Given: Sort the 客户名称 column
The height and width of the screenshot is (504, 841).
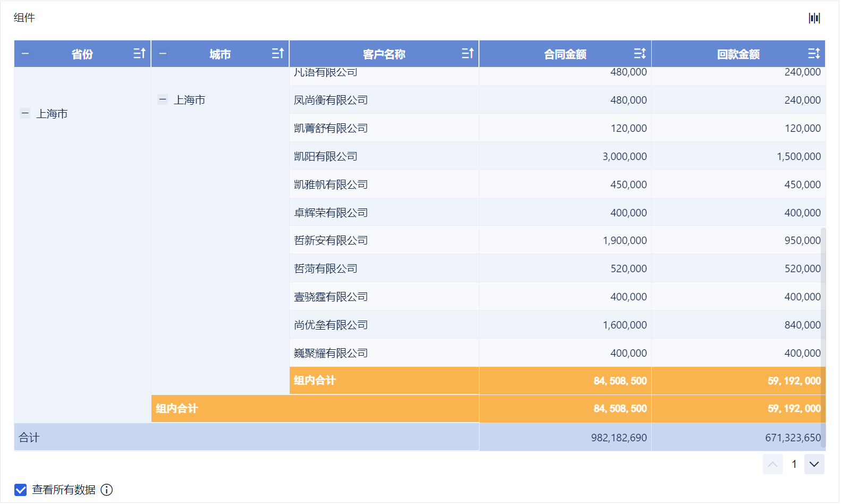Looking at the screenshot, I should click(x=467, y=54).
